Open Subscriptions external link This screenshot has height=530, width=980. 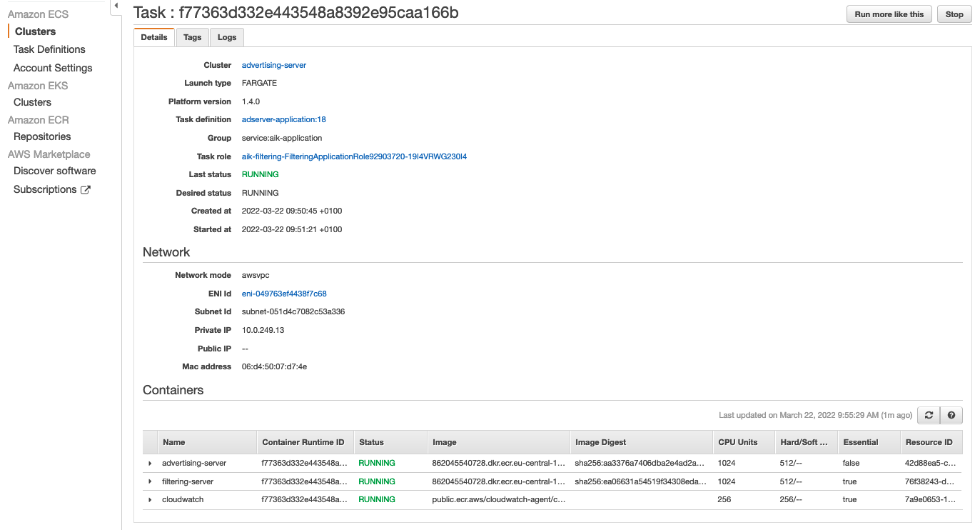52,189
